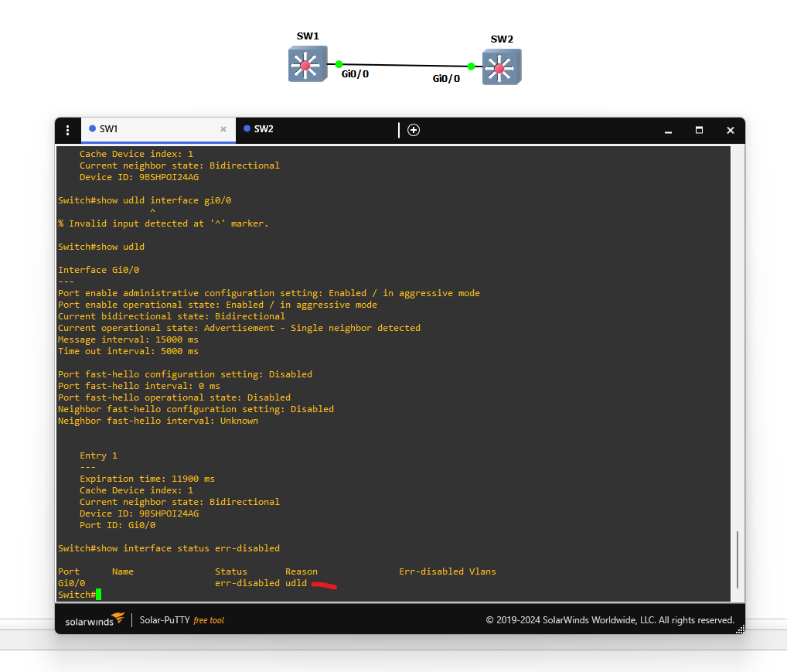Click the resize grip at window corner

point(740,629)
